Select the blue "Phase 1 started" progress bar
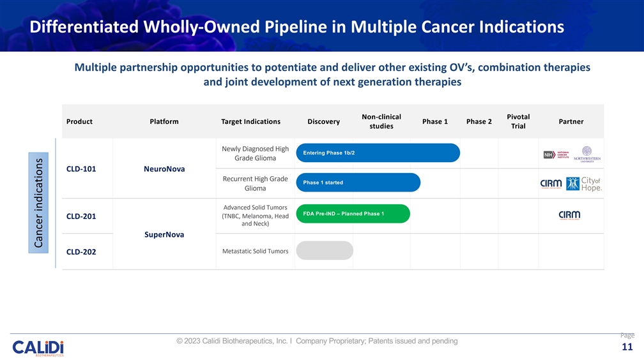The height and width of the screenshot is (362, 644). pyautogui.click(x=357, y=183)
